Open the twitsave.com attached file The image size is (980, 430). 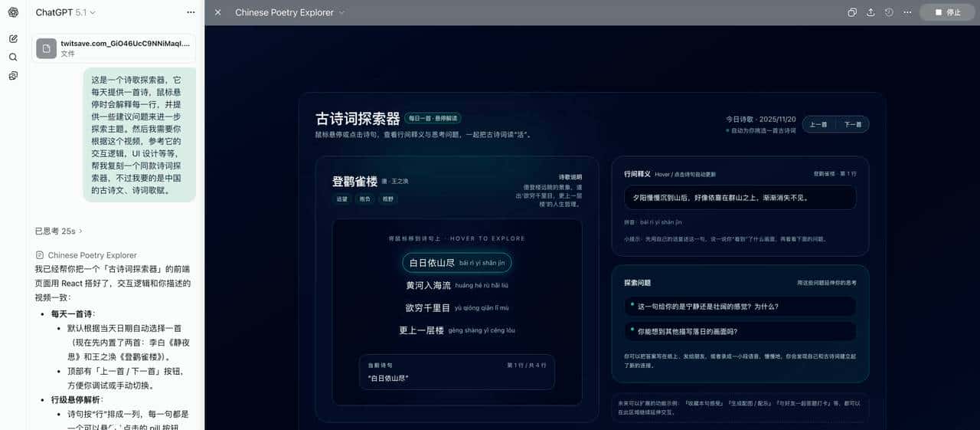113,48
